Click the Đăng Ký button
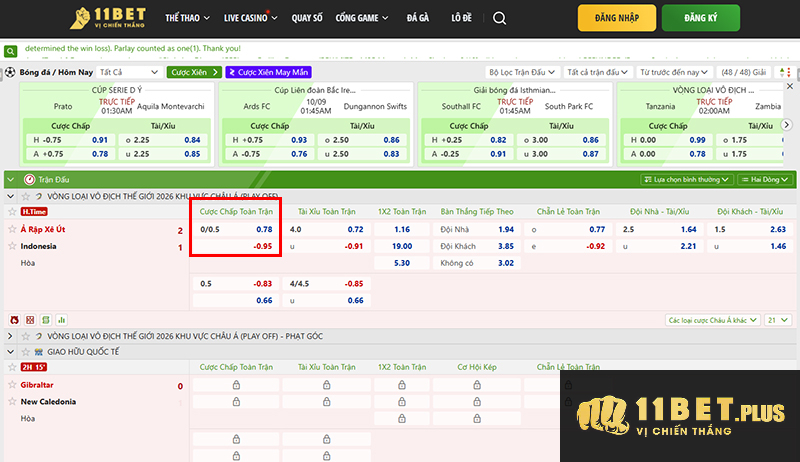This screenshot has height=462, width=800. [700, 18]
